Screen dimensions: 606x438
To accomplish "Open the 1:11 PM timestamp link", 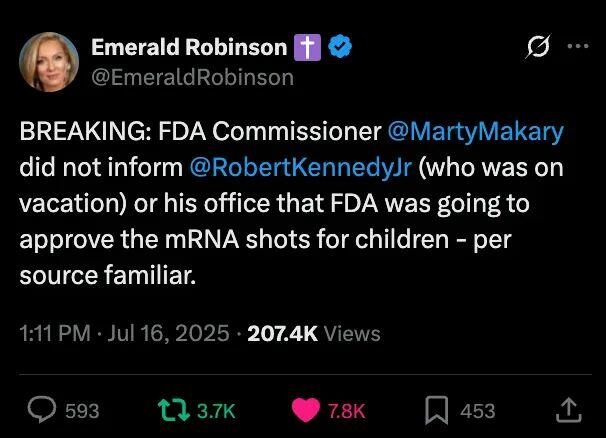I will 55,333.
